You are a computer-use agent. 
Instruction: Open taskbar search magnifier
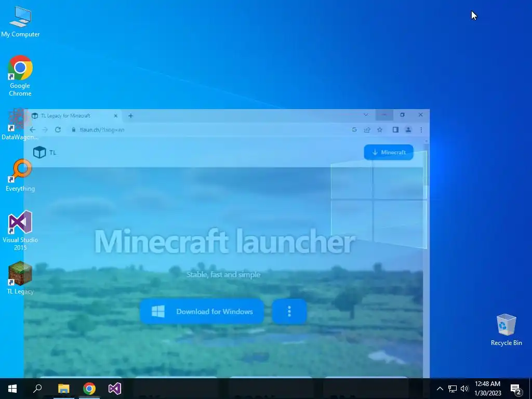pos(37,389)
